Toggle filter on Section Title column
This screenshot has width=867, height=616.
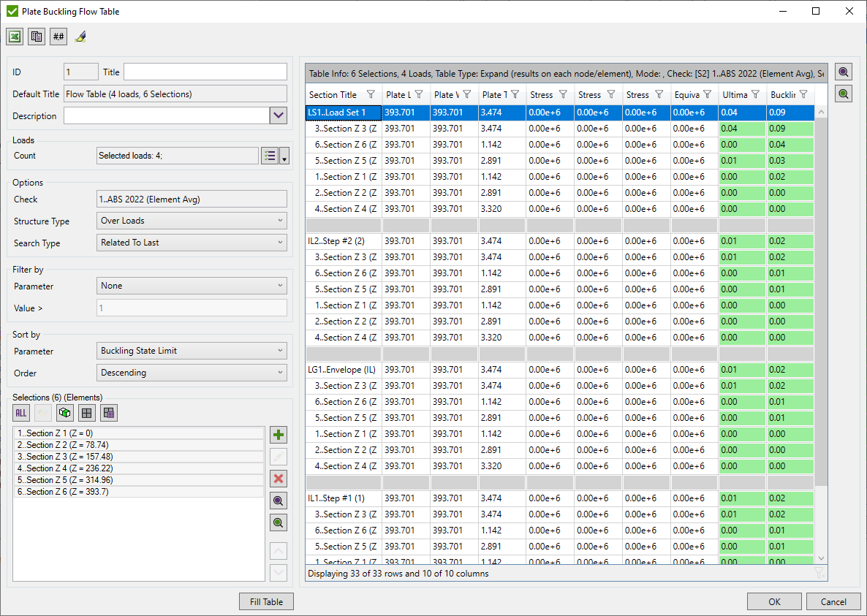click(x=373, y=94)
